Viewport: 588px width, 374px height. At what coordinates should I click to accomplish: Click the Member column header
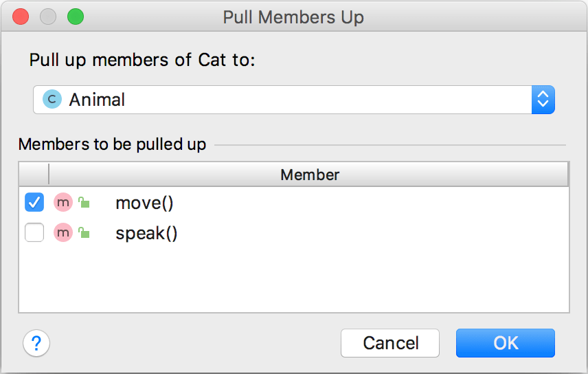(x=309, y=175)
